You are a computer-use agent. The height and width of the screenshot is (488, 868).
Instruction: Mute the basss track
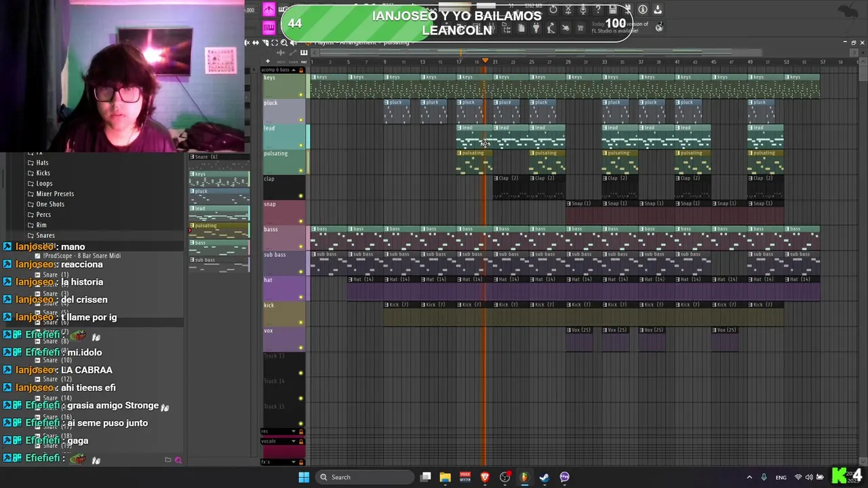(300, 247)
